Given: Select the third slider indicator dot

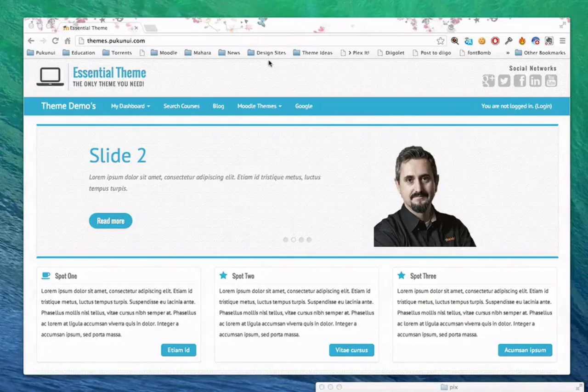Looking at the screenshot, I should tap(301, 240).
